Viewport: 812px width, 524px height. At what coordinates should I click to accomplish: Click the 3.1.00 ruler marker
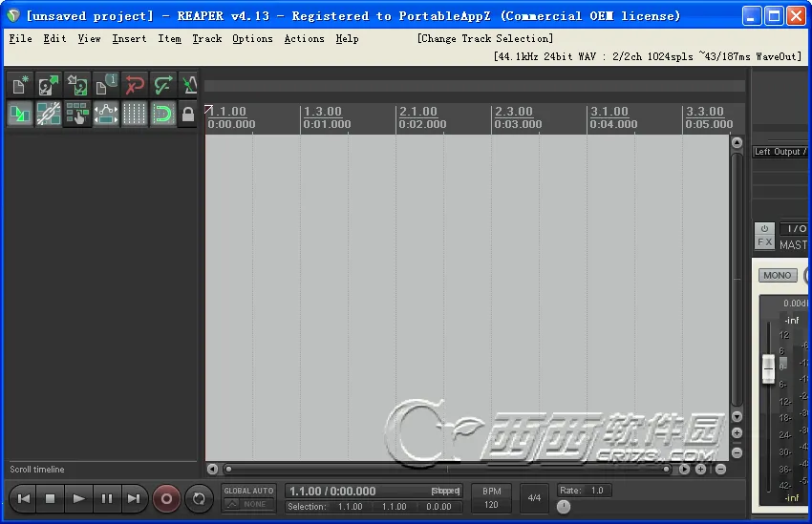(609, 112)
